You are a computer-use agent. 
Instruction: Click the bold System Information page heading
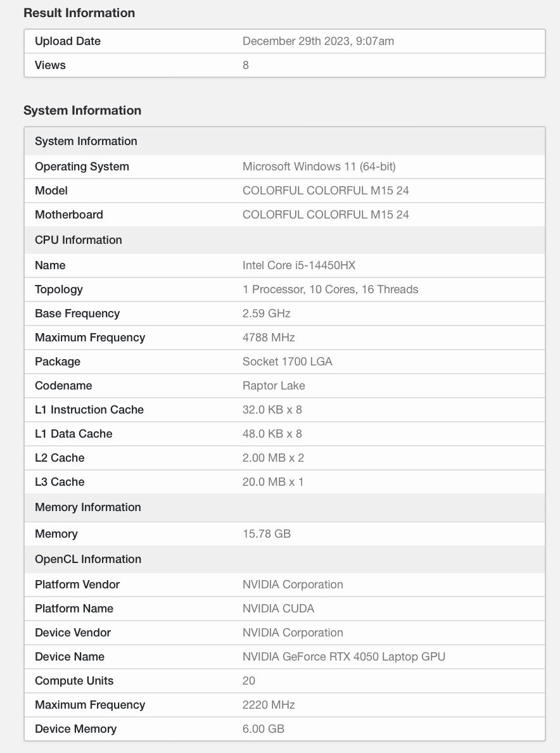click(82, 110)
